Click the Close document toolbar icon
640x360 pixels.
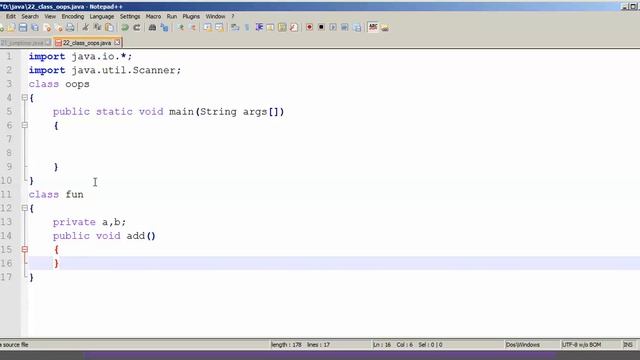click(x=47, y=27)
